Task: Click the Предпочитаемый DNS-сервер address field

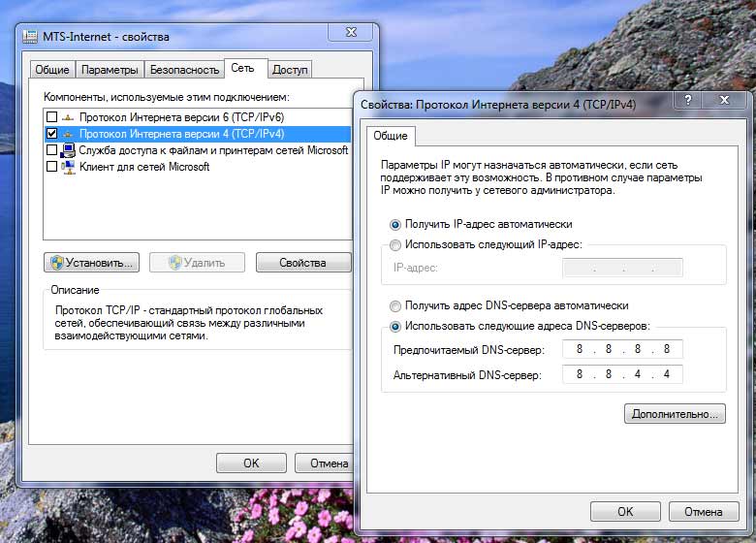Action: coord(622,349)
